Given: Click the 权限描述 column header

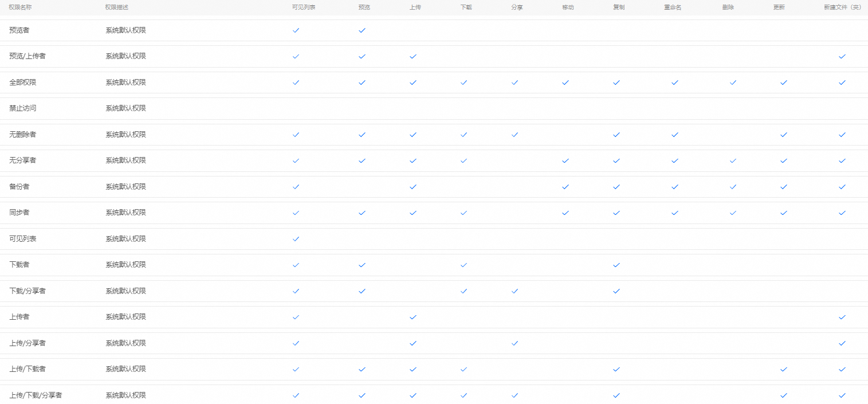Looking at the screenshot, I should 117,7.
